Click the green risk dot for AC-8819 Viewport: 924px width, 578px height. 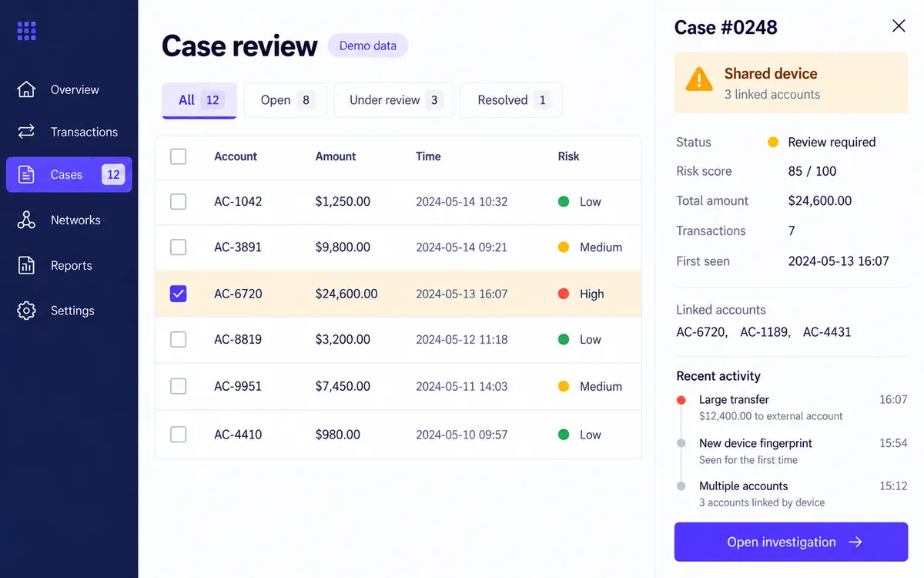564,339
